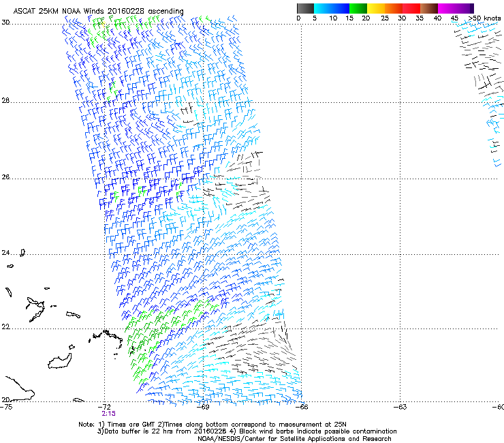The width and height of the screenshot is (504, 443).
Task: Click the '25' legend scale value
Action: click(x=385, y=18)
